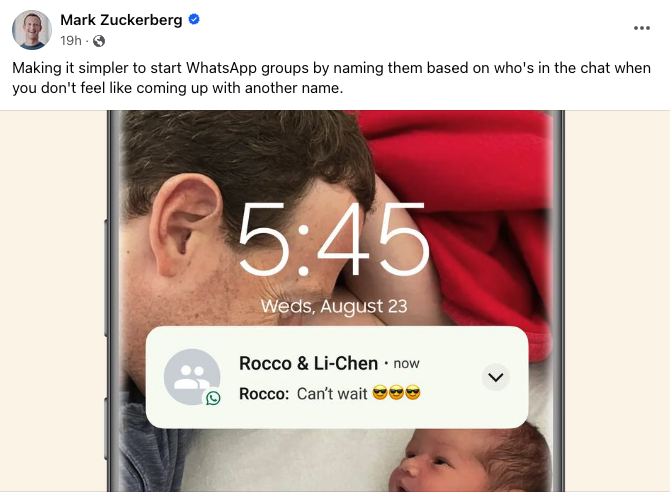Open Mark Zuckerberg's profile picture
670x496 pixels.
coord(32,30)
